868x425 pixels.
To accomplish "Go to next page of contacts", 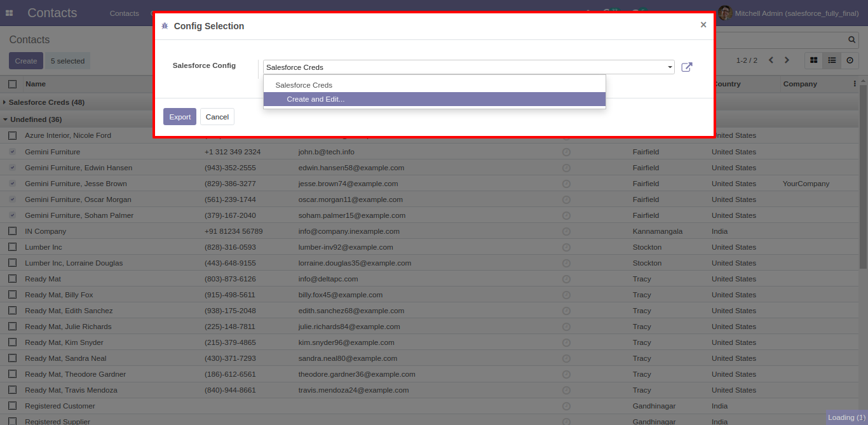I will pyautogui.click(x=787, y=60).
